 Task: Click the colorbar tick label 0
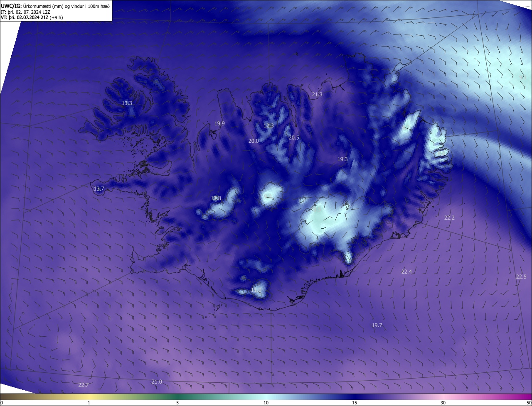(x=2, y=403)
